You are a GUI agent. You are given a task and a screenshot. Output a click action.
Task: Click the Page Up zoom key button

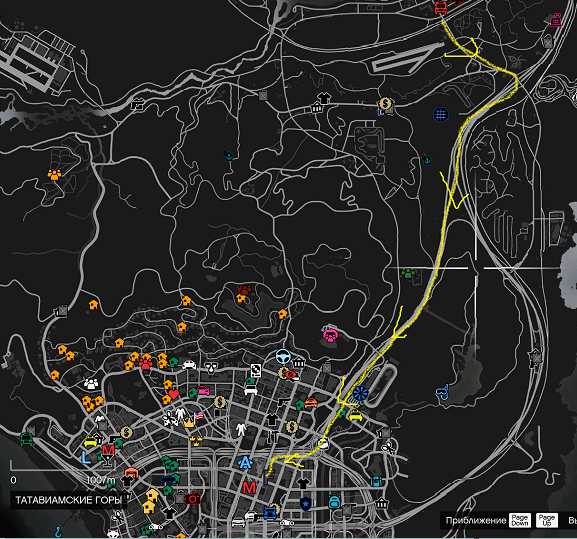(547, 520)
